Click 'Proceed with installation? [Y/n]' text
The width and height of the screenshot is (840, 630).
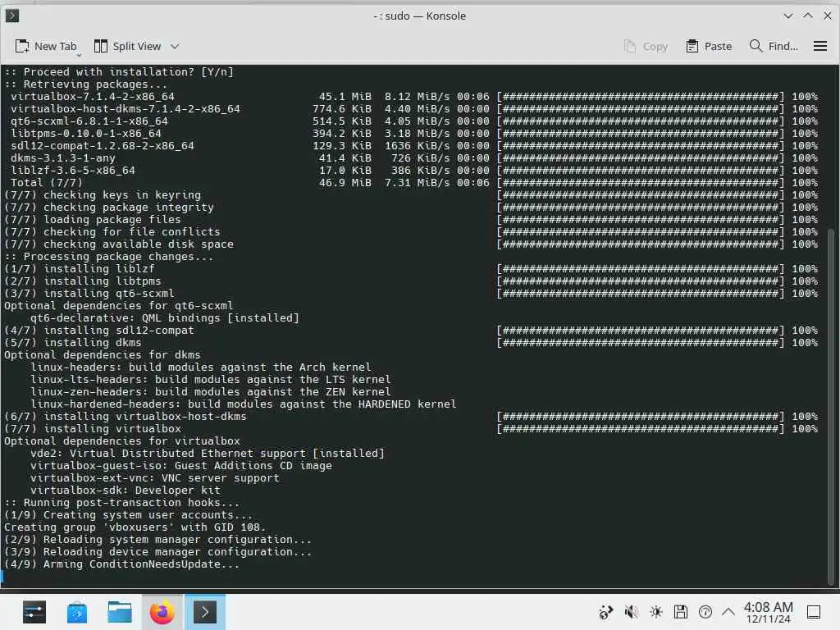tap(129, 72)
